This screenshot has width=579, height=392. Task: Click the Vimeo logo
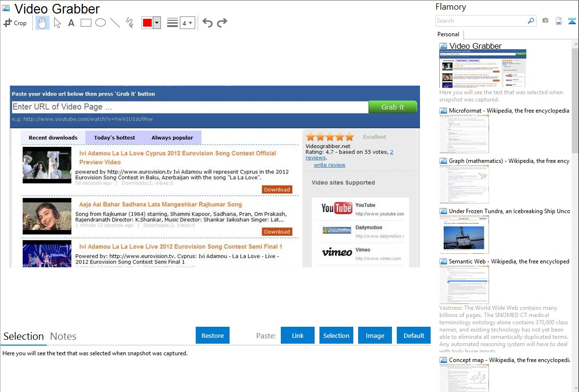(337, 253)
